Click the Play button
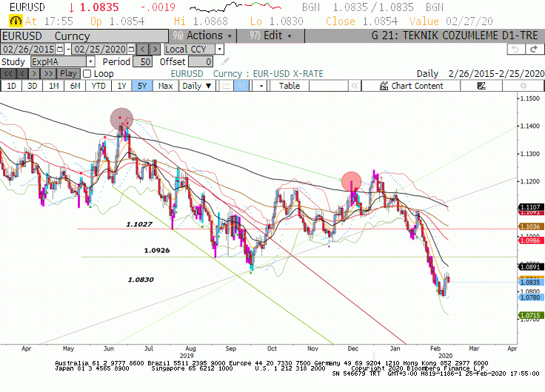The image size is (545, 392). (68, 74)
